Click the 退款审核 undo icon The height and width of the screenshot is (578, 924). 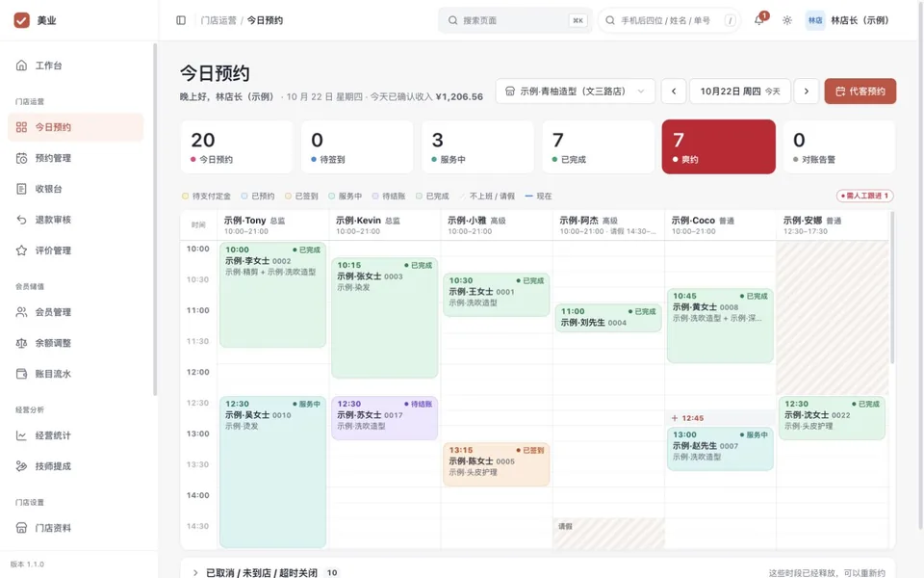point(21,220)
